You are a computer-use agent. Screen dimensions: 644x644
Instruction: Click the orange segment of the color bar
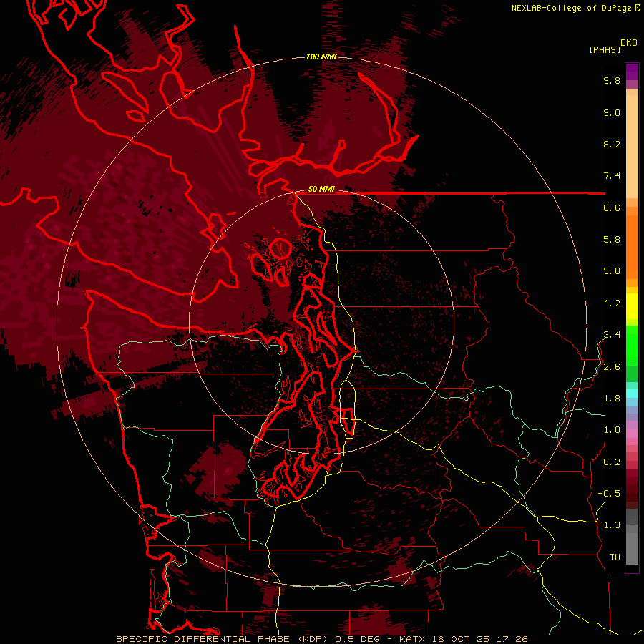[x=632, y=247]
